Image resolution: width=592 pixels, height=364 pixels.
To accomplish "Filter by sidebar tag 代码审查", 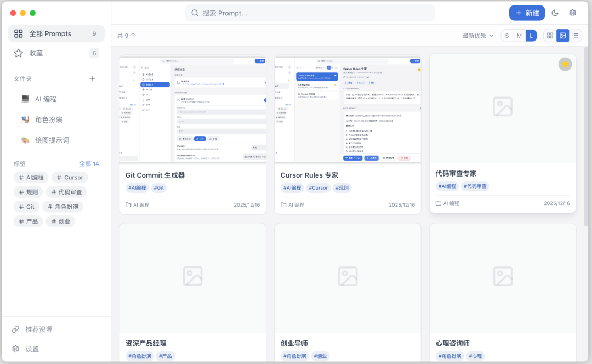I will point(66,192).
